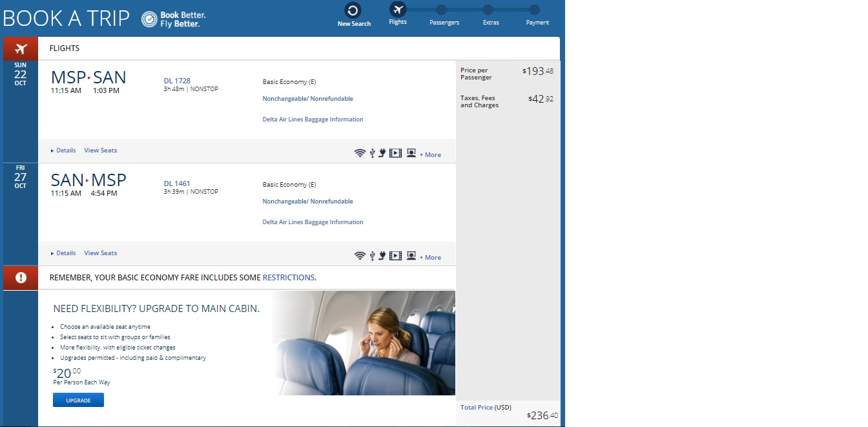Click the power plug icon for flight DL 1461
This screenshot has height=427, width=868.
pos(382,256)
